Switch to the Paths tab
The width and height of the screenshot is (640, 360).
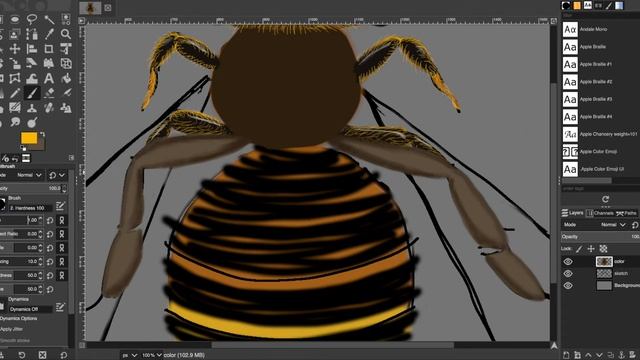(x=627, y=213)
